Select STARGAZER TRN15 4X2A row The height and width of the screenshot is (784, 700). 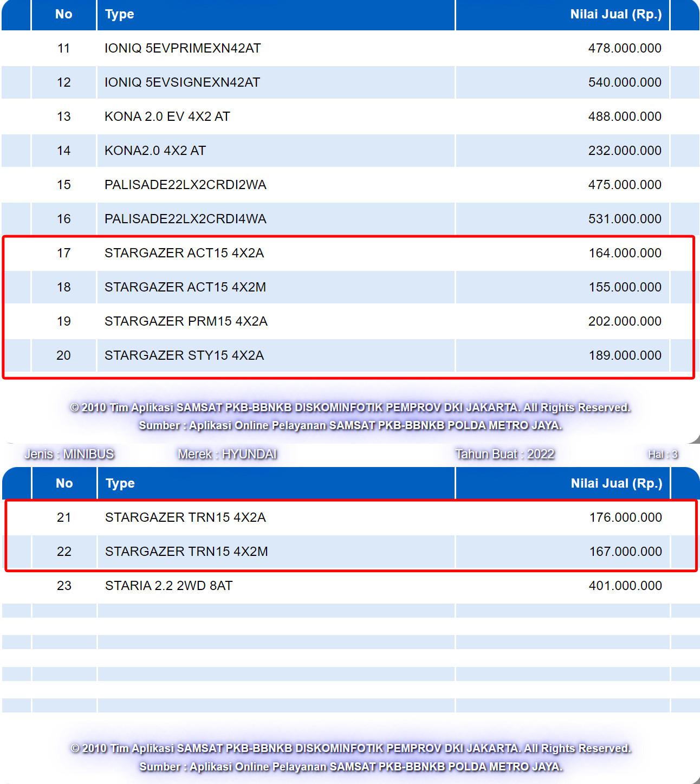(185, 517)
